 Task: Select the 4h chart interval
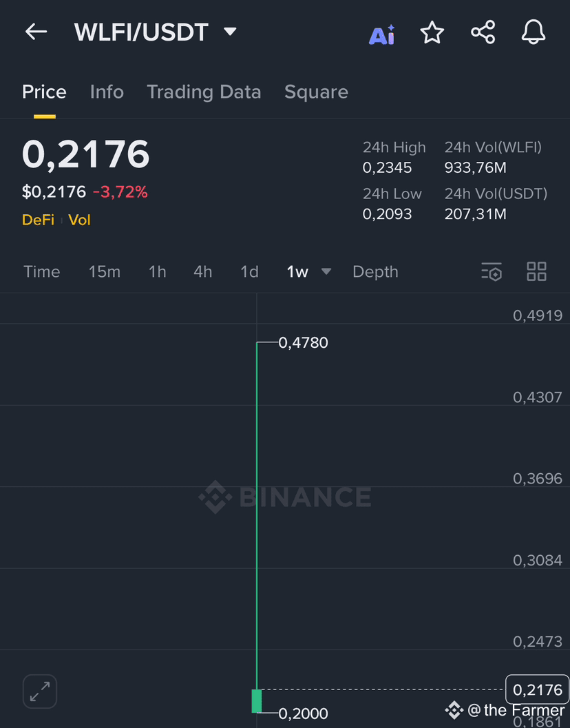pos(203,271)
